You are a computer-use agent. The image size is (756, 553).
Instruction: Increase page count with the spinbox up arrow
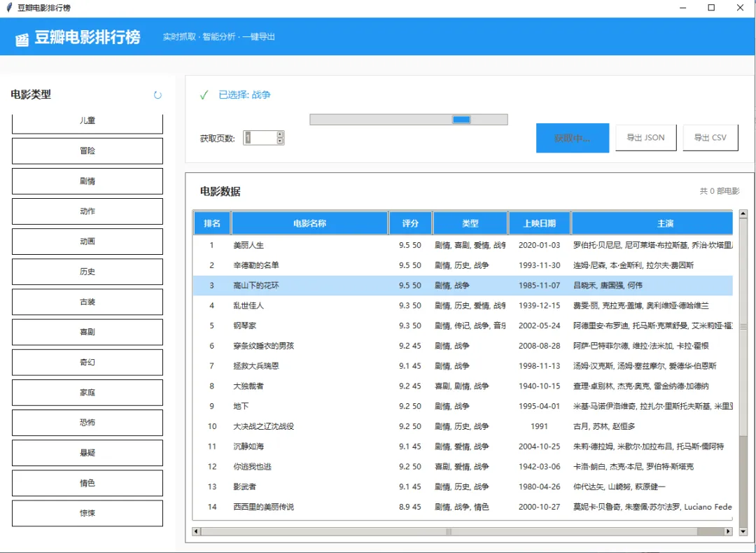(x=280, y=134)
